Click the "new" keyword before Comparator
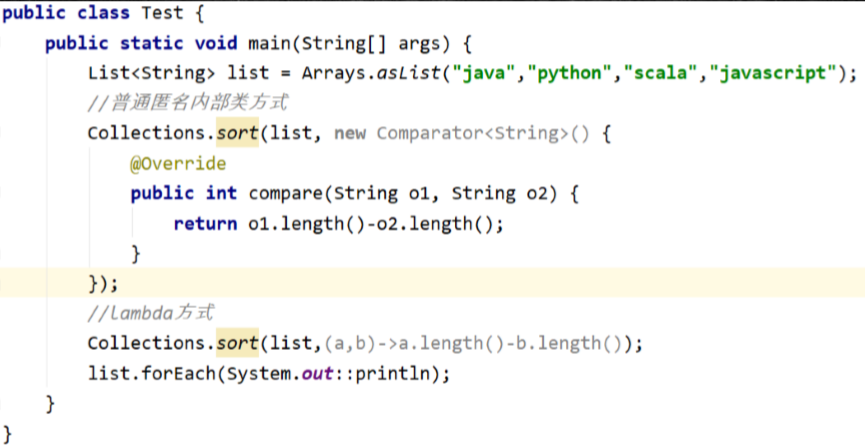 [350, 134]
